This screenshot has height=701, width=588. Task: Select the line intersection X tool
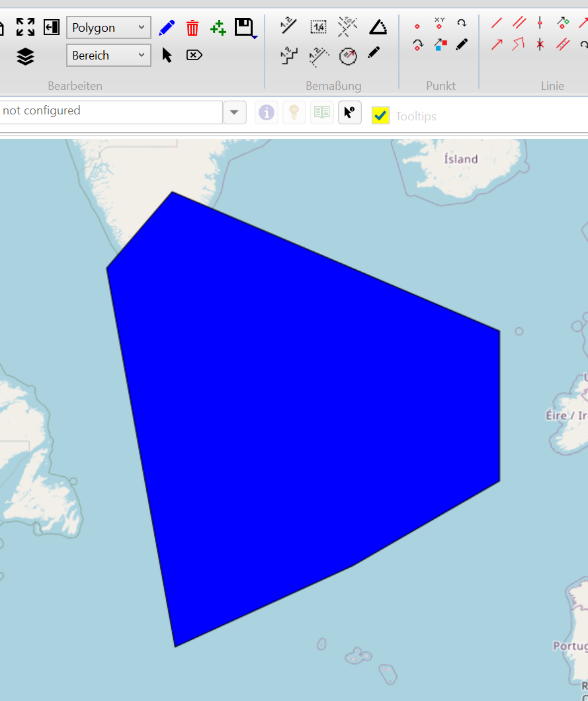pyautogui.click(x=540, y=44)
